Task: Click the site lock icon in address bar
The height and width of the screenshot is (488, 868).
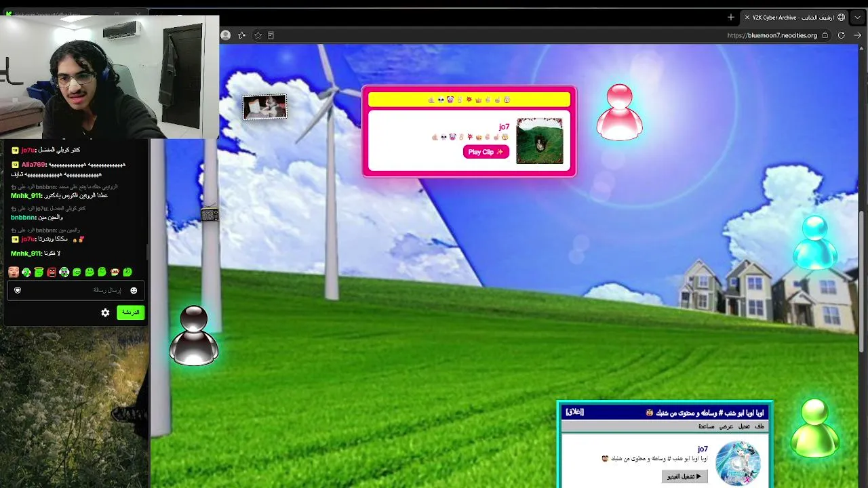Action: point(825,35)
